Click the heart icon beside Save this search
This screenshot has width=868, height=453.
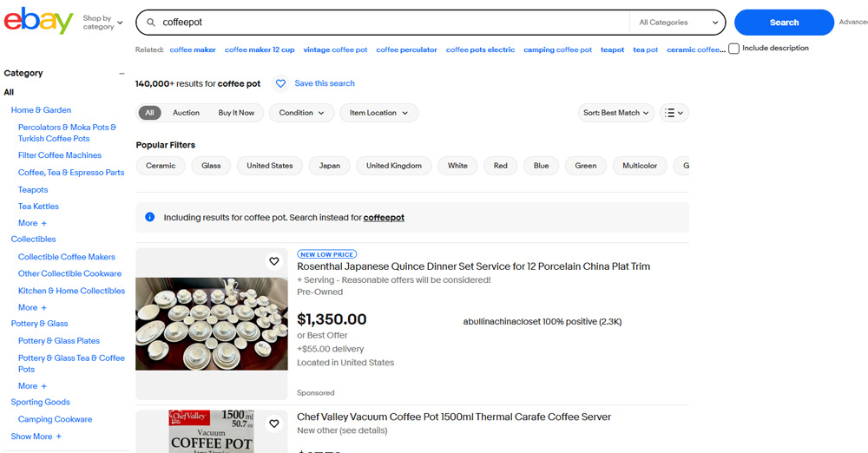point(280,83)
